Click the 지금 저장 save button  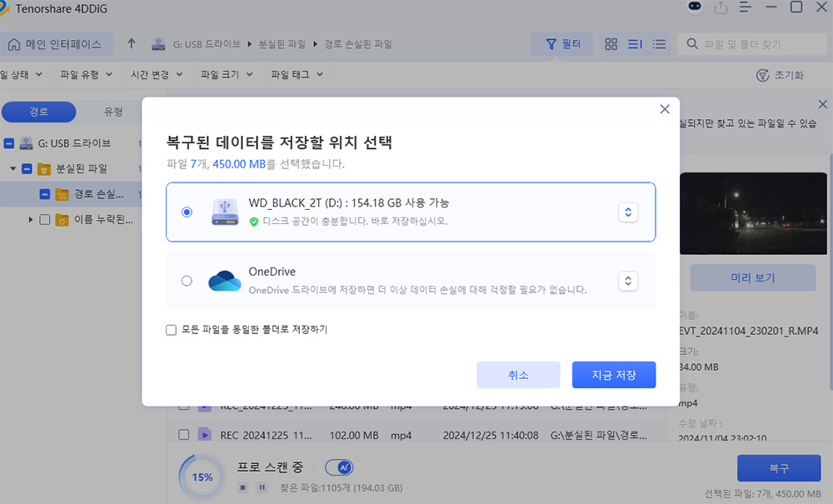click(614, 375)
